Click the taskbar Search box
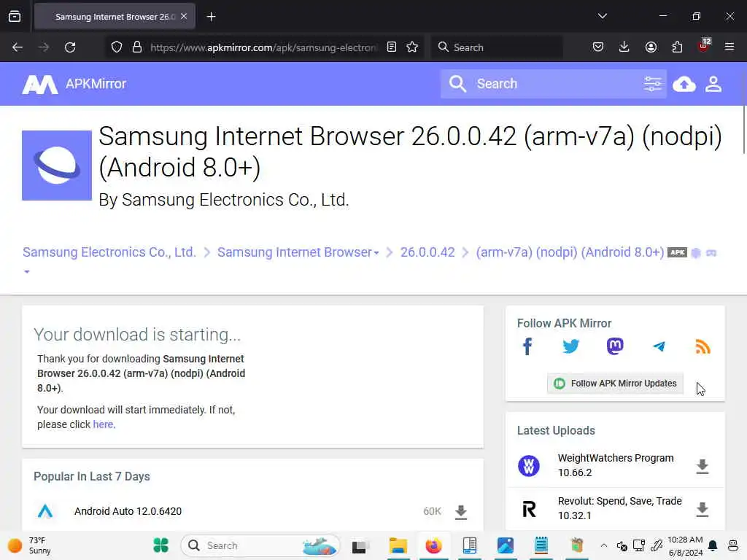 point(260,545)
